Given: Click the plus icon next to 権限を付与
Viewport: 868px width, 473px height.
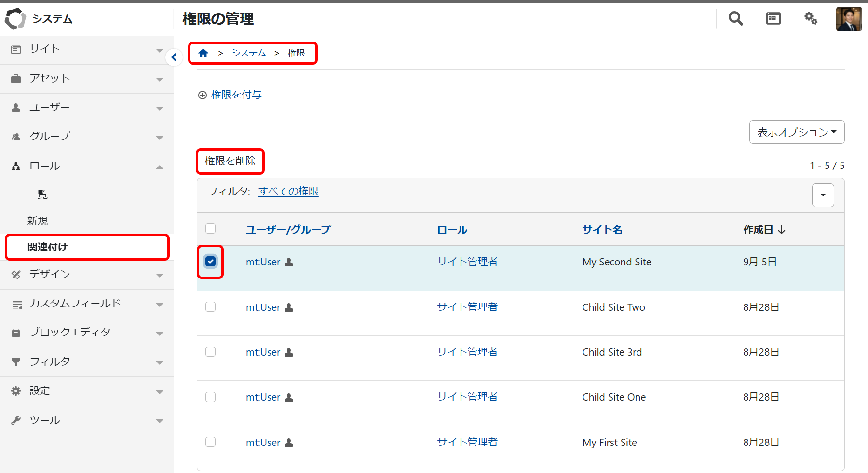Looking at the screenshot, I should tap(203, 95).
